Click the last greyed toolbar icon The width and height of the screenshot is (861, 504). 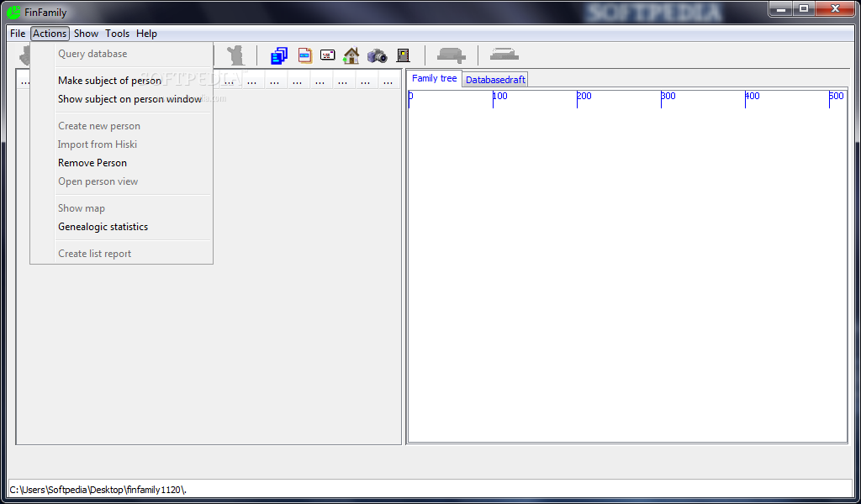coord(504,55)
